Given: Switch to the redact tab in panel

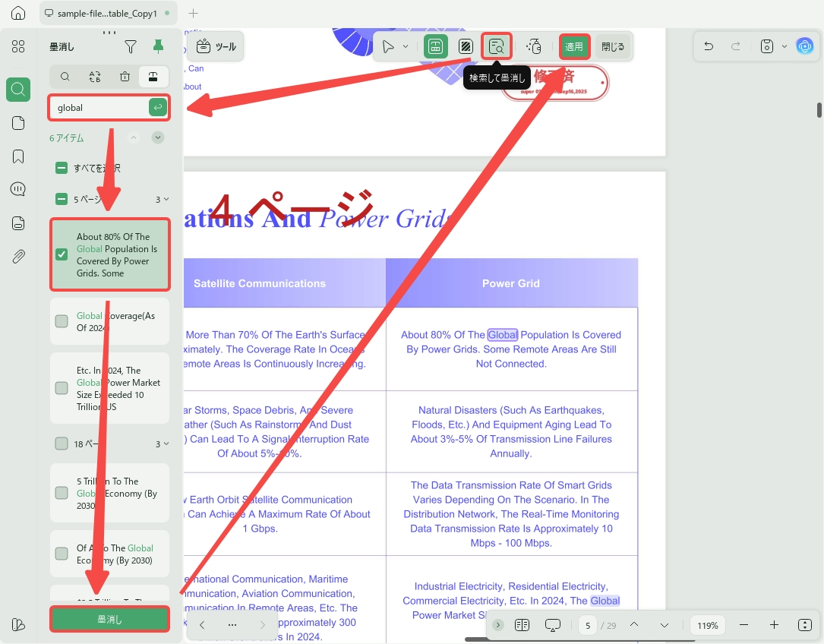Looking at the screenshot, I should (153, 77).
